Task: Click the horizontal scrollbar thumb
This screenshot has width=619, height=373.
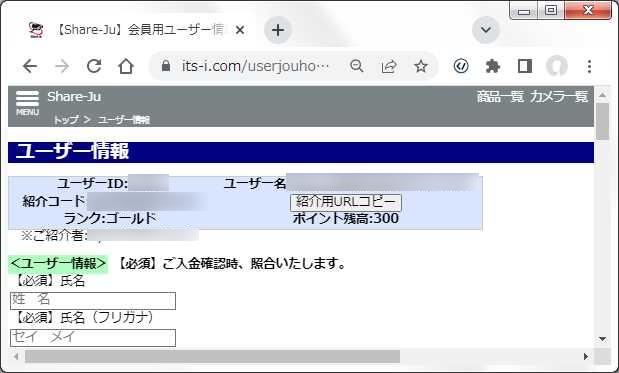Action: click(212, 356)
